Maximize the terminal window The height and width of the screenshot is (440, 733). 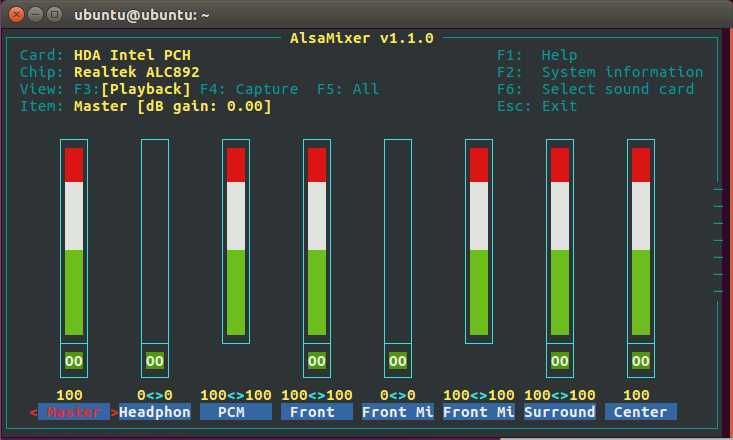coord(55,14)
